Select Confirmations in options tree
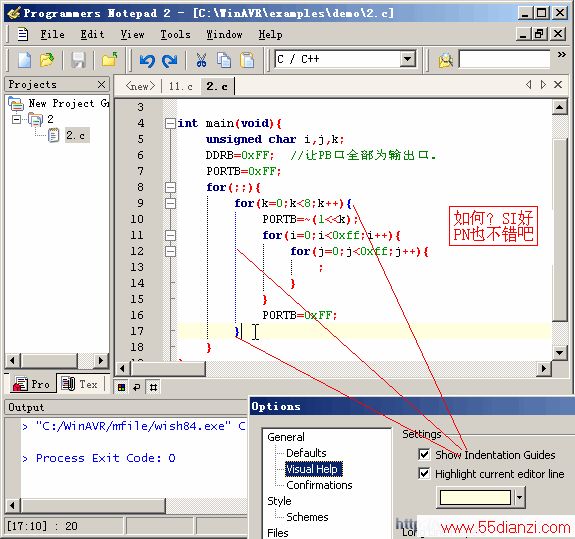Viewport: 575px width, 539px height. pyautogui.click(x=319, y=485)
